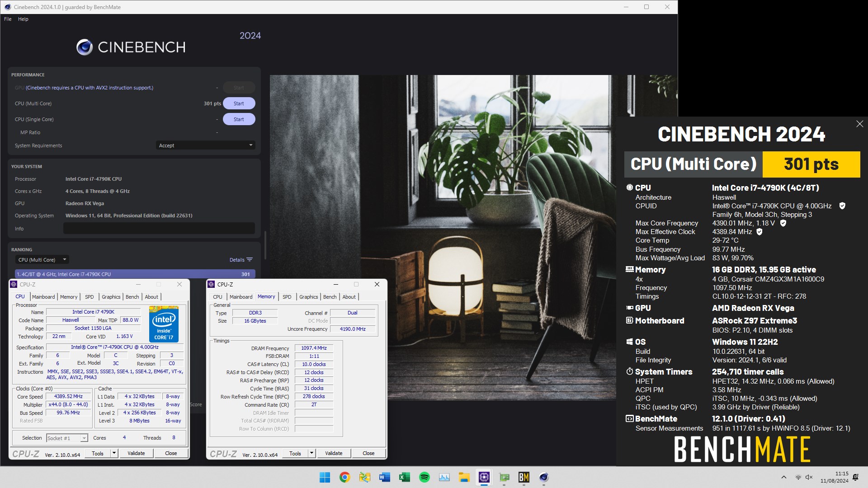Switch right CPU-Z to Graphics tab
Screen dimensions: 868x488
click(308, 297)
